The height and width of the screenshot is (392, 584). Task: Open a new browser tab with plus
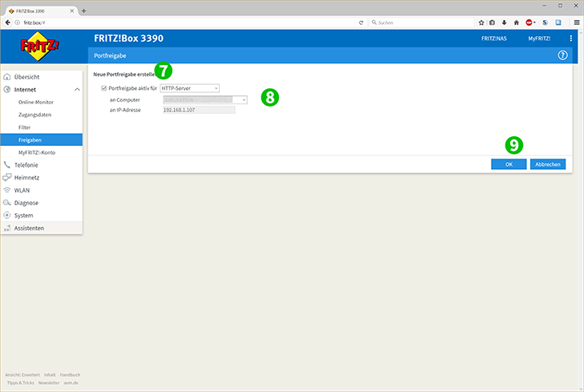coord(83,10)
